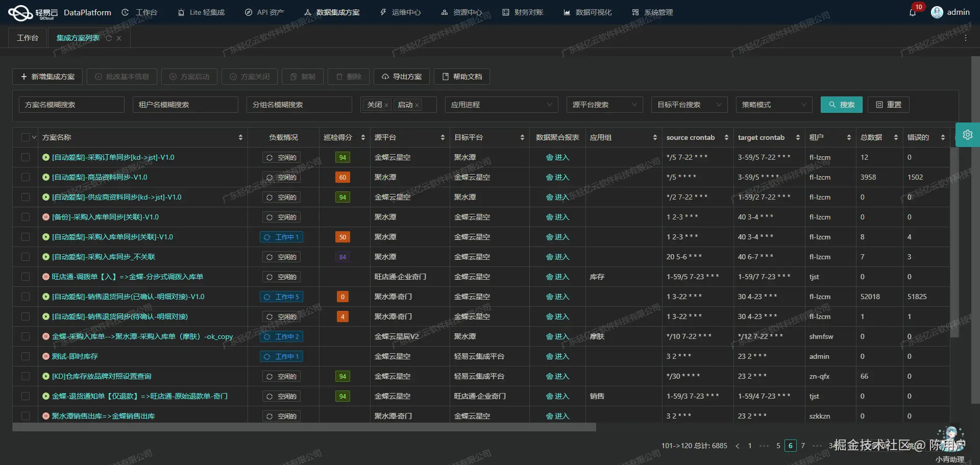Open the table settings gear icon
Viewport: 980px width, 465px height.
(x=967, y=135)
